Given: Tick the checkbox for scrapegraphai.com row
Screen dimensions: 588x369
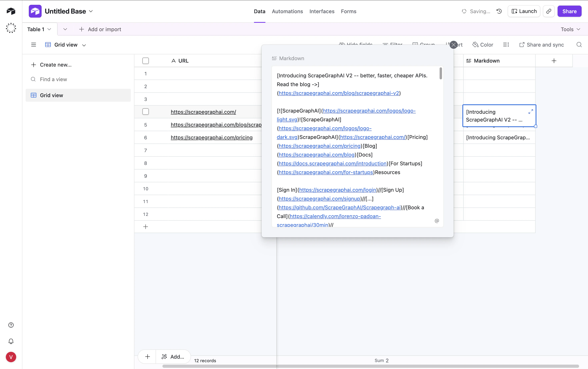Looking at the screenshot, I should pyautogui.click(x=146, y=112).
